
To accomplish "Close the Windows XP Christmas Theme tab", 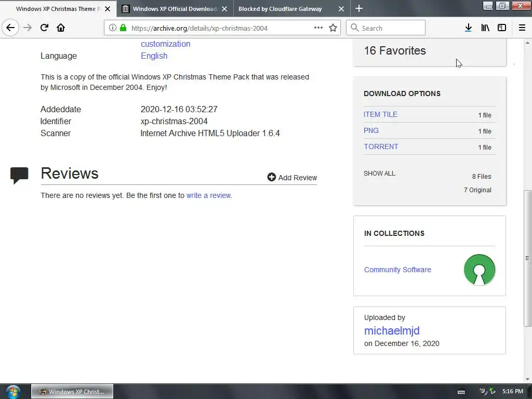I will pos(108,9).
